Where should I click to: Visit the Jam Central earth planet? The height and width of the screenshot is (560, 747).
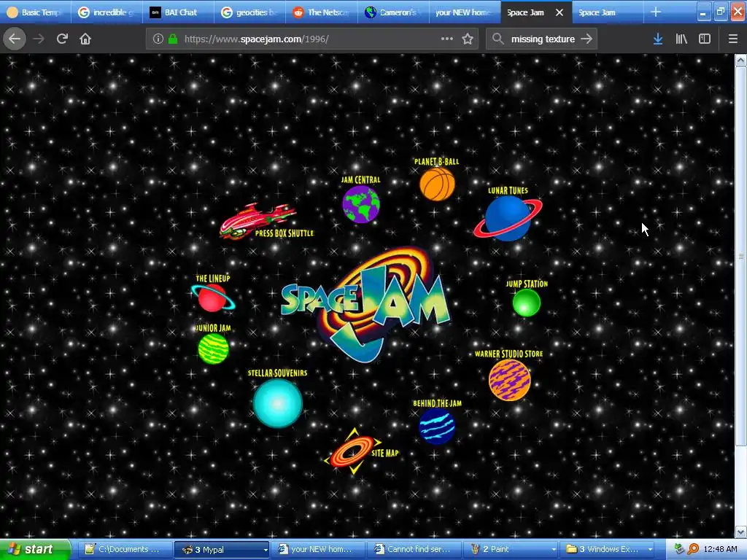pyautogui.click(x=361, y=204)
